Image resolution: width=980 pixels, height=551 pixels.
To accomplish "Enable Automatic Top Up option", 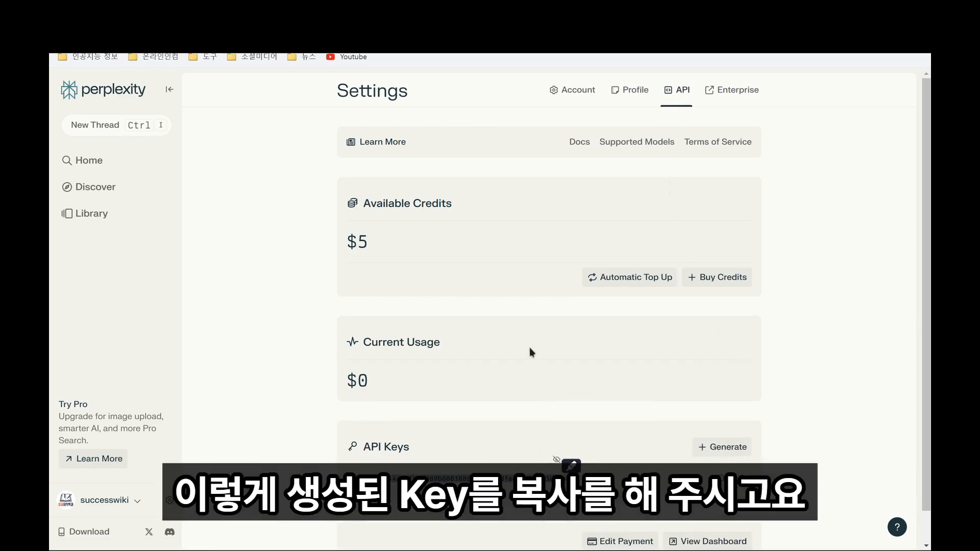I will click(629, 277).
